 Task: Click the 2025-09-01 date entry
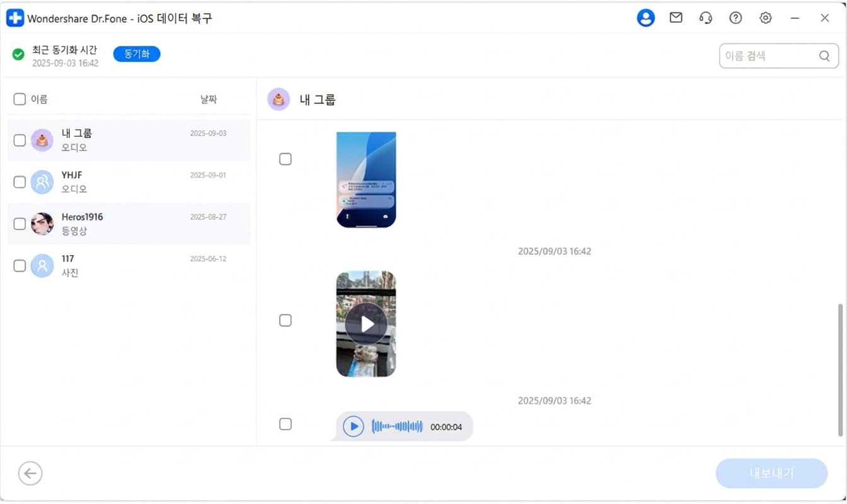point(208,175)
